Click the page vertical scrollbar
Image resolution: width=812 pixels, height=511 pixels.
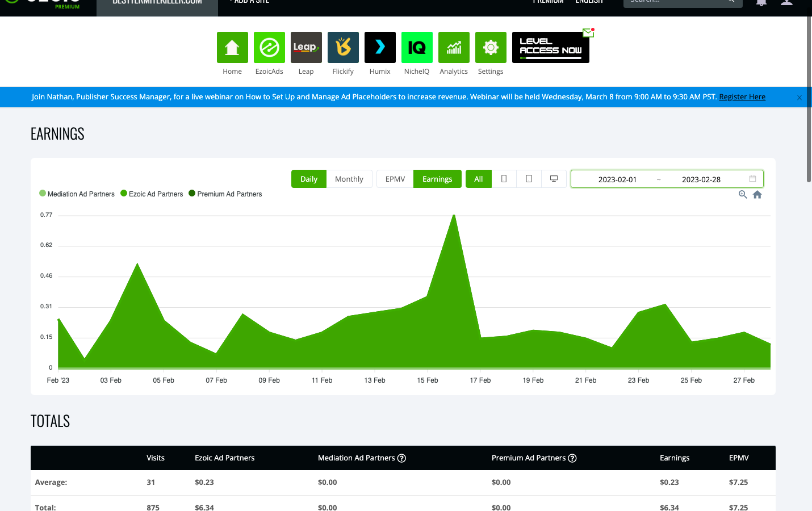(x=809, y=99)
